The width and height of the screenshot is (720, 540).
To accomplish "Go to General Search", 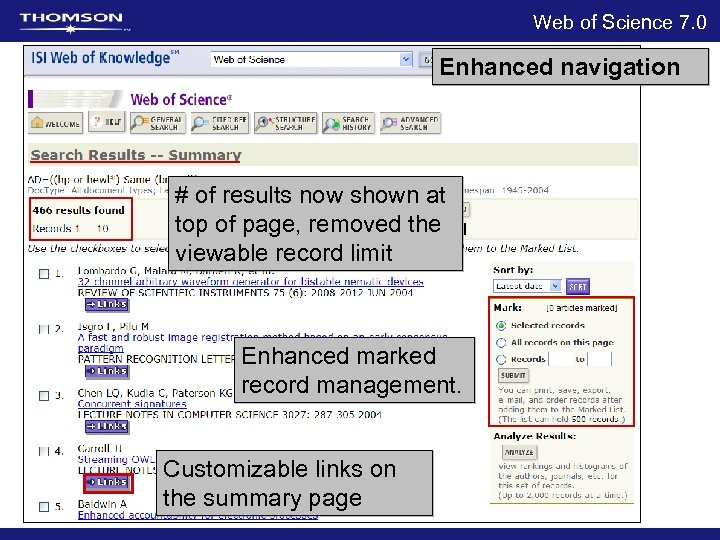I will pyautogui.click(x=158, y=123).
